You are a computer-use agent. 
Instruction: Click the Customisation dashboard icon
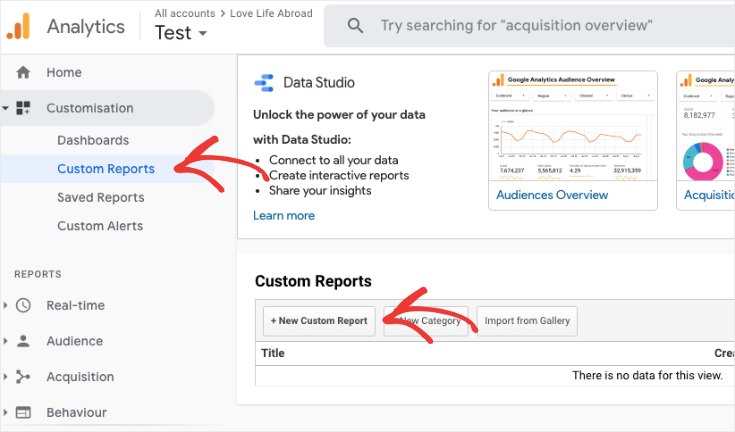coord(23,108)
